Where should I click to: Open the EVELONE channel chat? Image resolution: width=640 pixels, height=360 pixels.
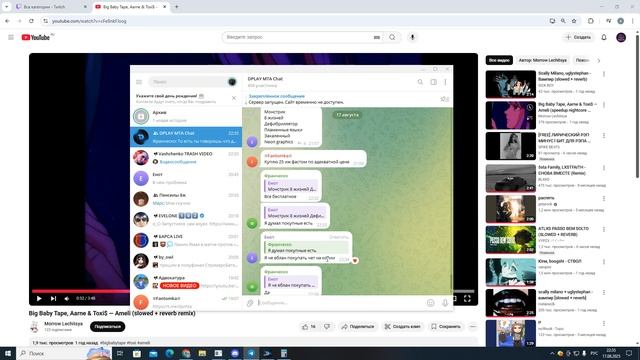(x=186, y=220)
